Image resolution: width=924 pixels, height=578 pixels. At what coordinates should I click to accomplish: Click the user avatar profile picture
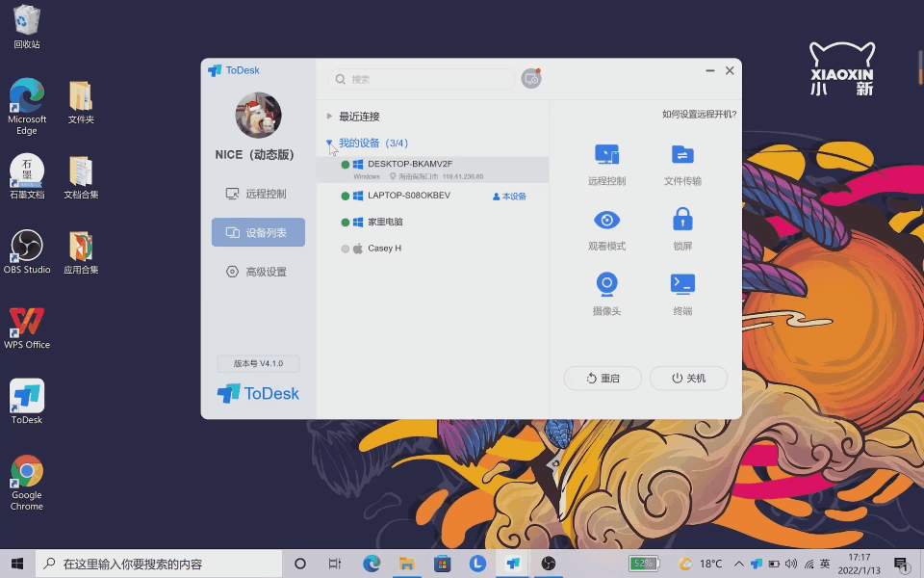pos(258,117)
